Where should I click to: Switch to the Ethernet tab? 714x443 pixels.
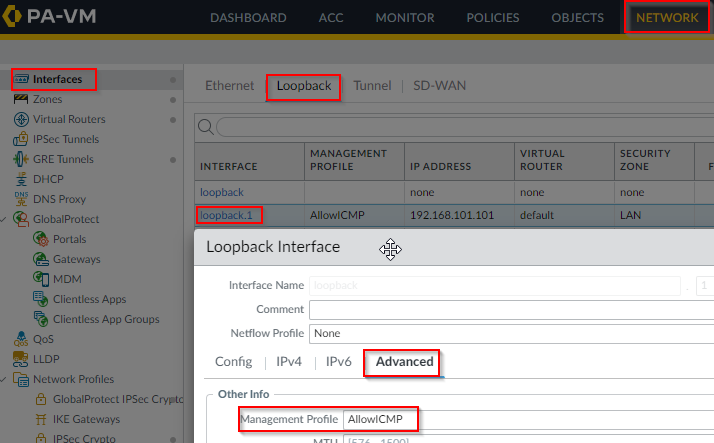pos(230,86)
